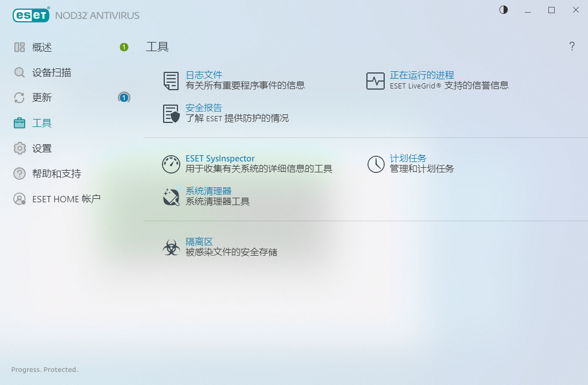Open the 系统清理器 link
The width and height of the screenshot is (588, 385).
[208, 191]
